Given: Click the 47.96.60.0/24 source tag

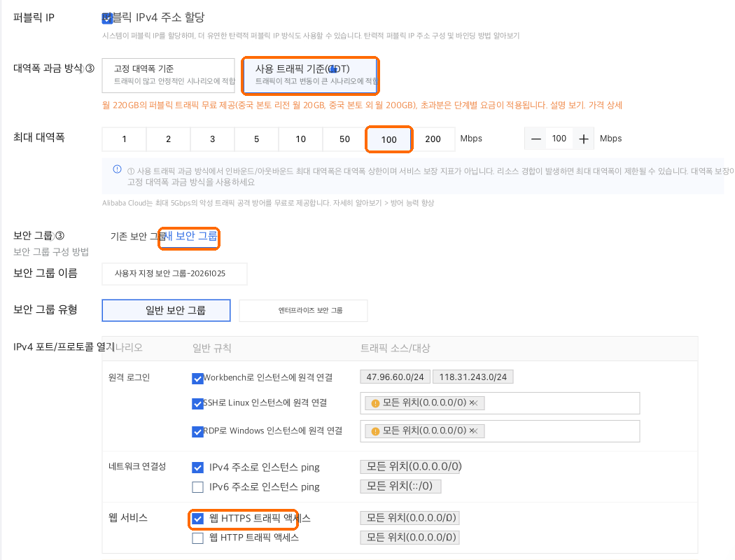Looking at the screenshot, I should point(395,377).
